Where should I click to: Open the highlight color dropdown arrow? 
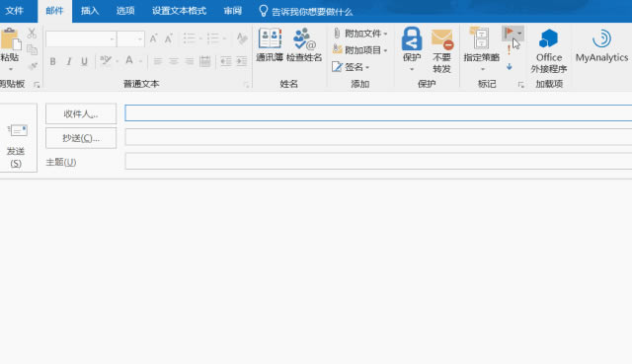point(117,61)
